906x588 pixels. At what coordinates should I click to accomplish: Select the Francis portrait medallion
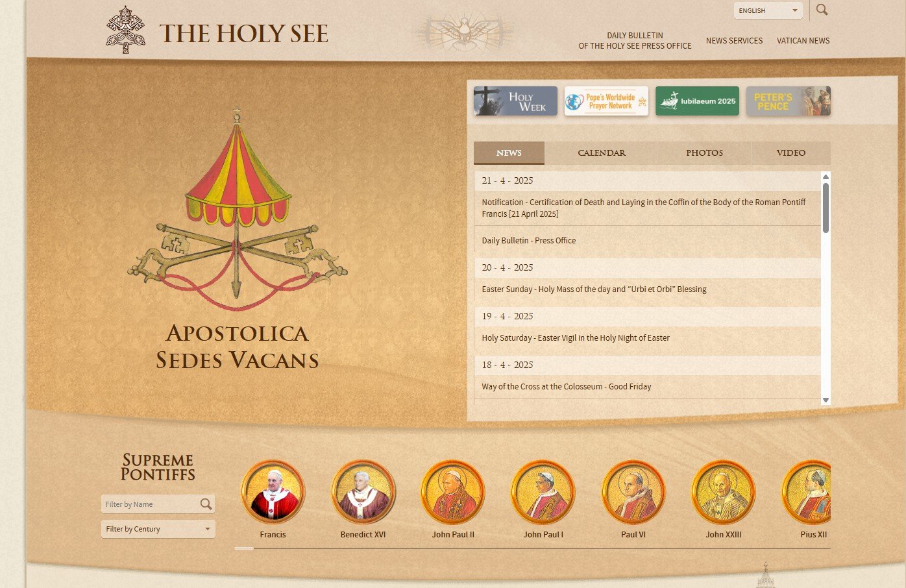click(273, 492)
